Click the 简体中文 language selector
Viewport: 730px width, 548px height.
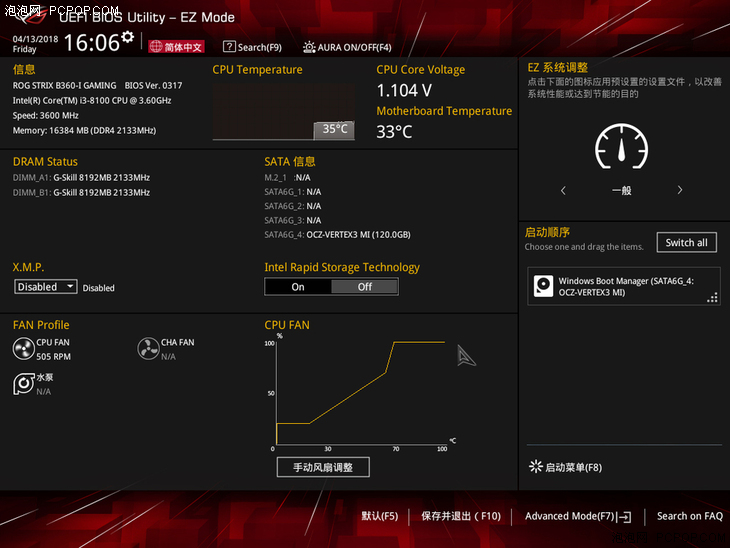pyautogui.click(x=176, y=47)
